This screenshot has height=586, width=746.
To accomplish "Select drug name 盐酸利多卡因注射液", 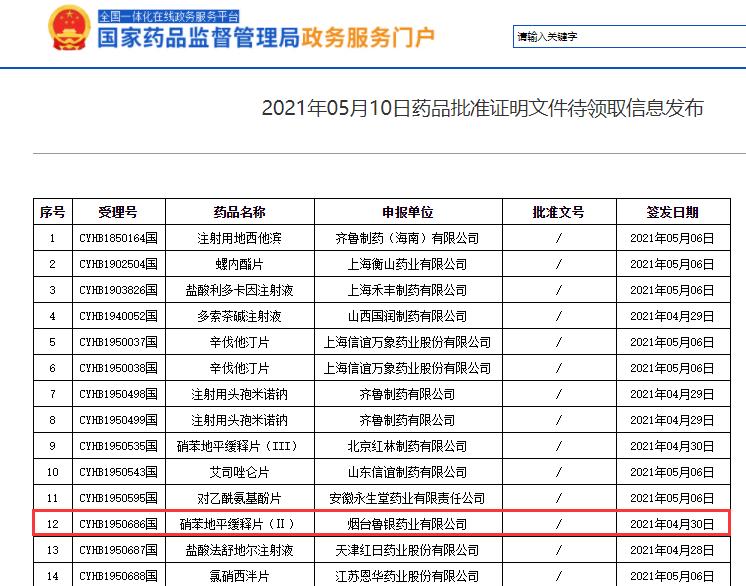I will coord(239,290).
